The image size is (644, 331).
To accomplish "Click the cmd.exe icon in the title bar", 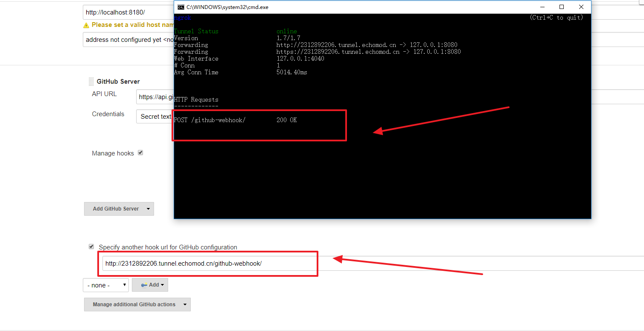I will (181, 7).
